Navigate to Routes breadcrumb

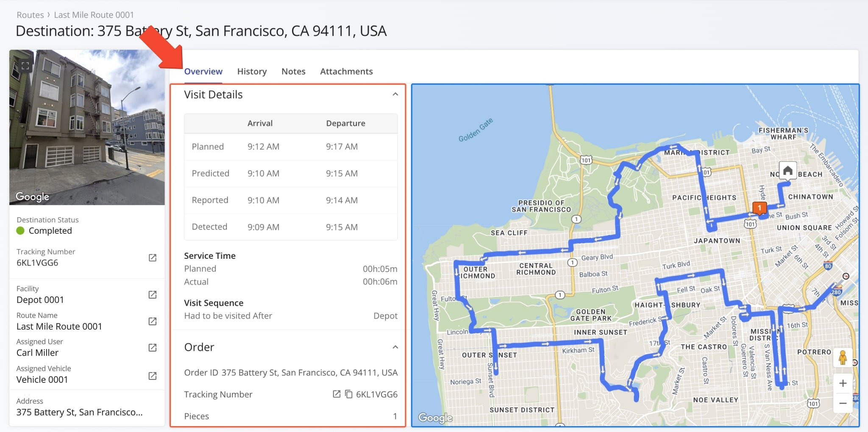30,15
